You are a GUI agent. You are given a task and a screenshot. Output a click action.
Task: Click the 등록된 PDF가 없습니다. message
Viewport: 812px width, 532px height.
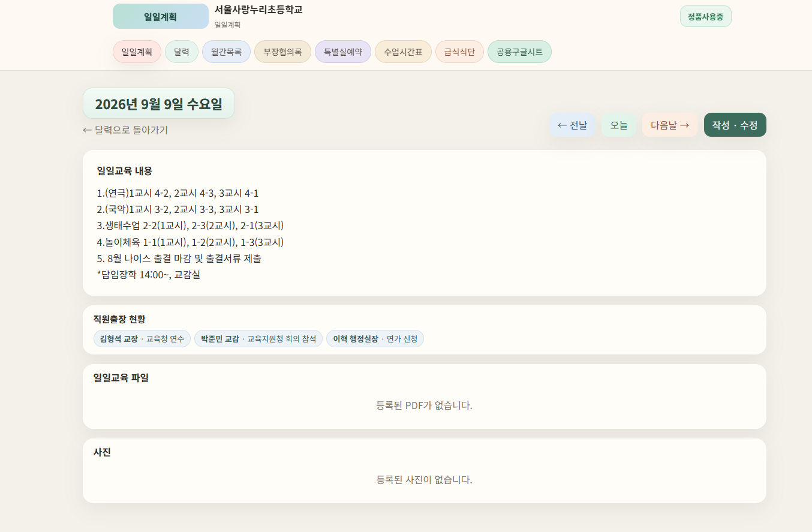tap(425, 405)
